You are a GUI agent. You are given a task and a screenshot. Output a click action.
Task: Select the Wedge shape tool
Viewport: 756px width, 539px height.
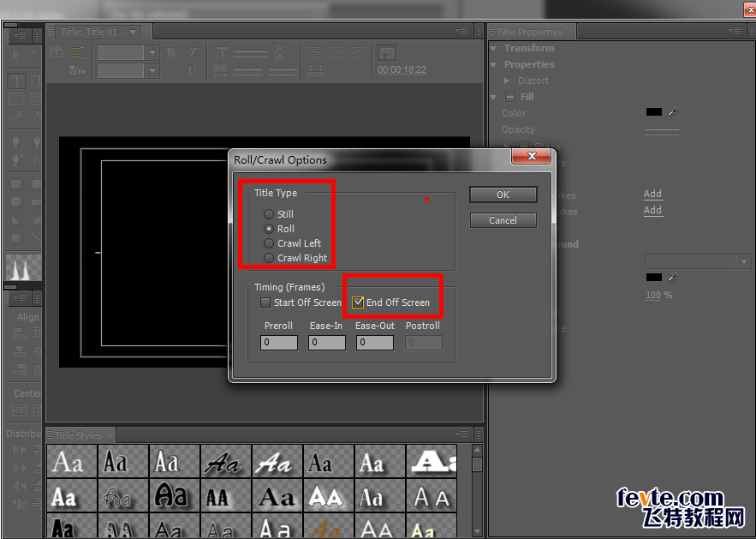[x=16, y=220]
